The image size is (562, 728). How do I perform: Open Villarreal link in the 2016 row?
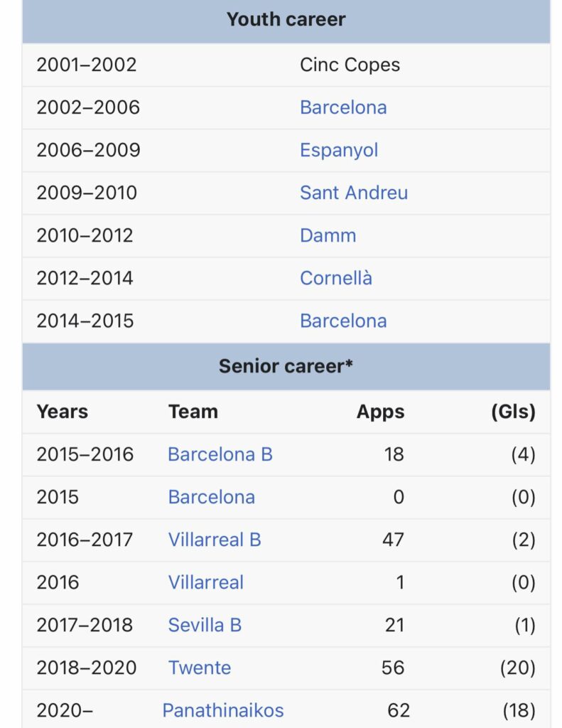[205, 582]
